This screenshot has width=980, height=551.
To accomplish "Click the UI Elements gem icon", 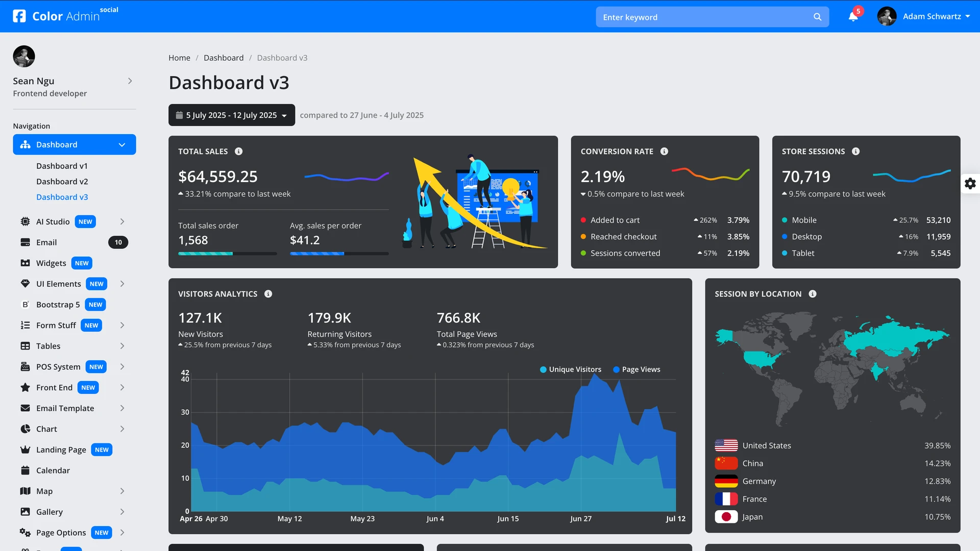I will [x=25, y=284].
